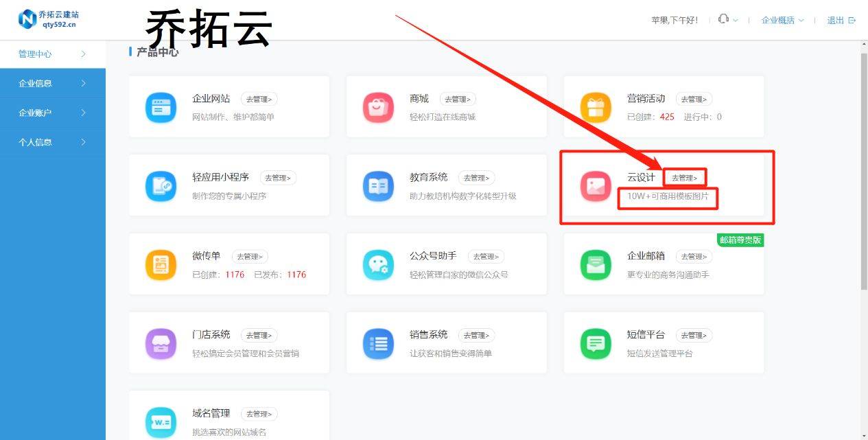
Task: Open the 营销活动 gift icon
Action: pos(596,108)
